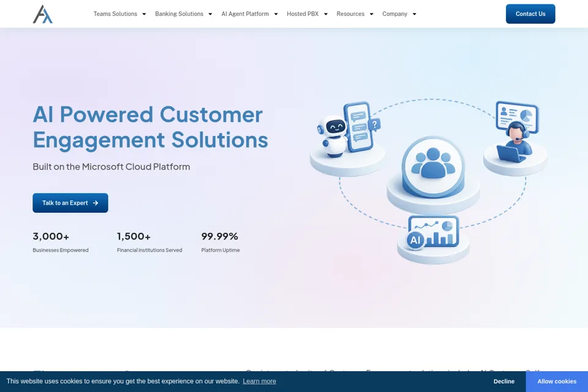Expand the arrow beside Company
The height and width of the screenshot is (392, 588).
point(415,14)
